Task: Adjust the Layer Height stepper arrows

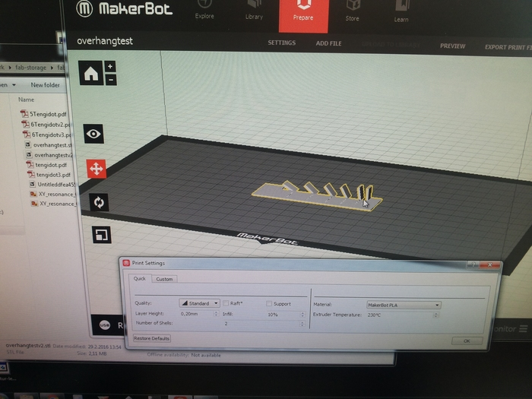Action: [x=216, y=313]
